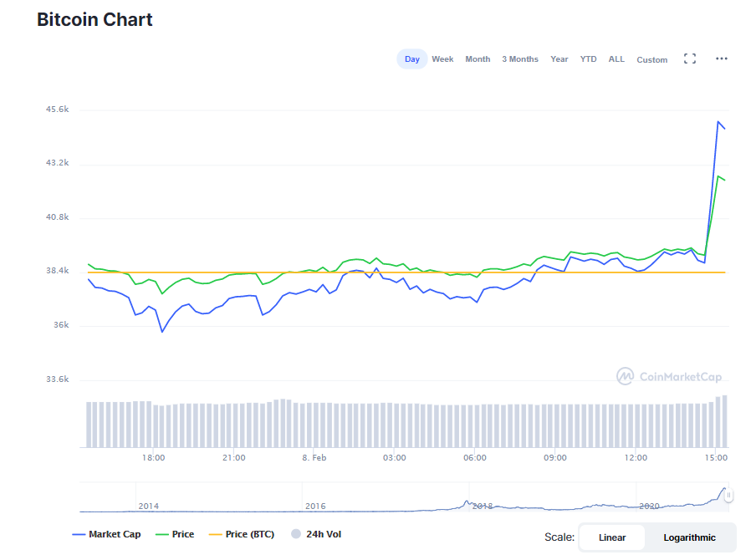Image resolution: width=756 pixels, height=560 pixels.
Task: Toggle the Market Cap series in legend
Action: click(x=106, y=534)
